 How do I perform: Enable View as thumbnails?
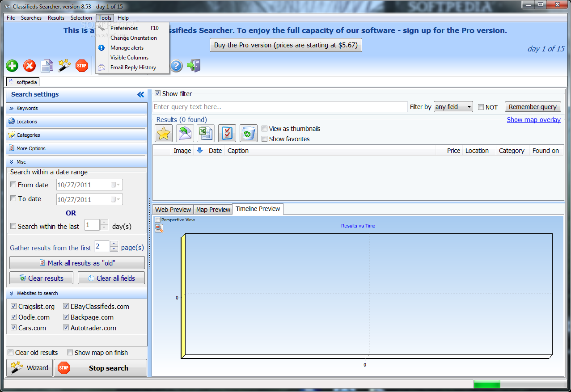tap(264, 128)
